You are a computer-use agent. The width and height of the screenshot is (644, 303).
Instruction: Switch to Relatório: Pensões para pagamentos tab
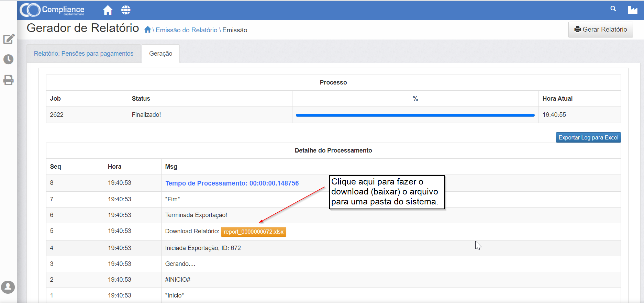coord(84,54)
